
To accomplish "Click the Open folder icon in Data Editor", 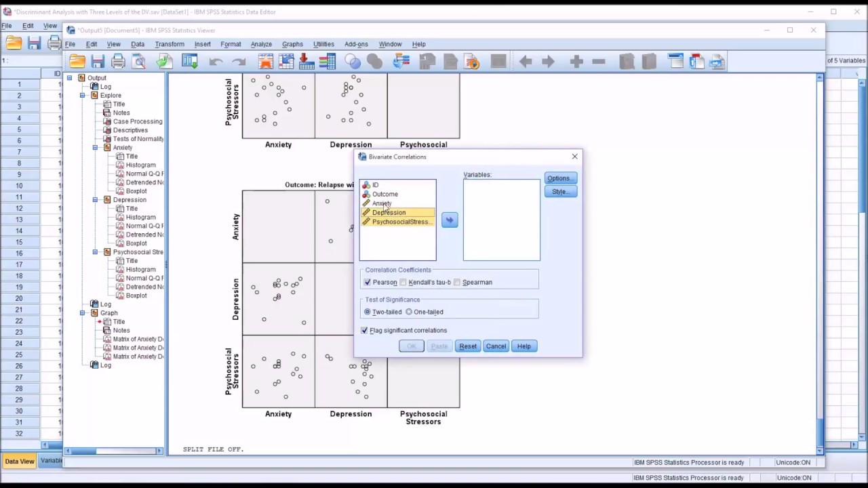I will 14,43.
